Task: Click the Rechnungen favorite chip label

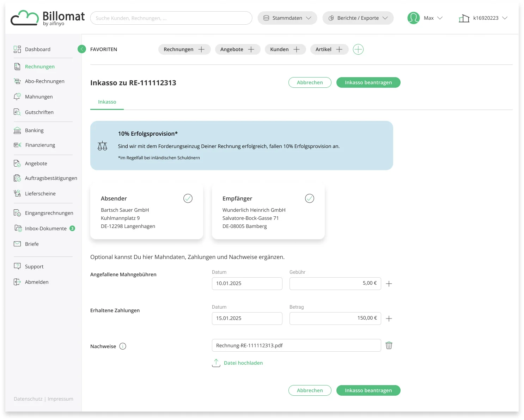Action: (178, 49)
